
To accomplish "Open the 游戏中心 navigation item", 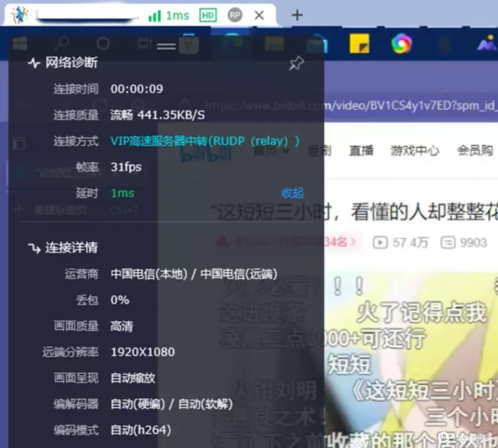I will 415,150.
